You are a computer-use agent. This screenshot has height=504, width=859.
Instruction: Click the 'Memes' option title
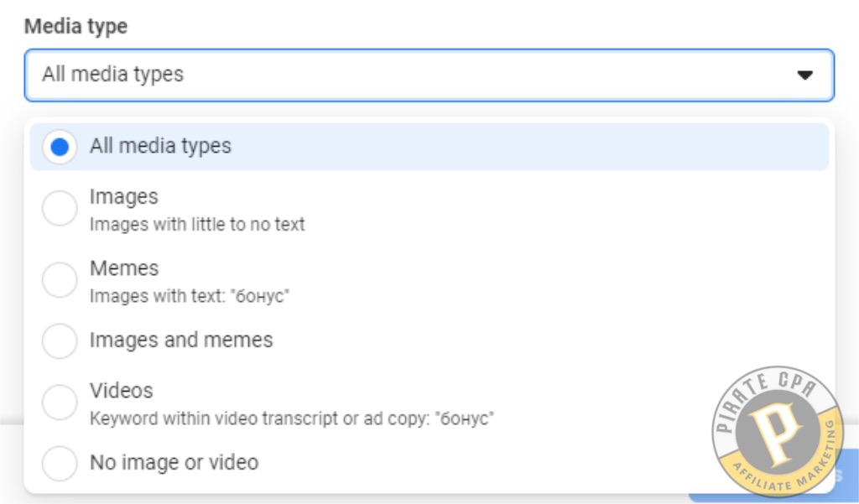[x=124, y=268]
